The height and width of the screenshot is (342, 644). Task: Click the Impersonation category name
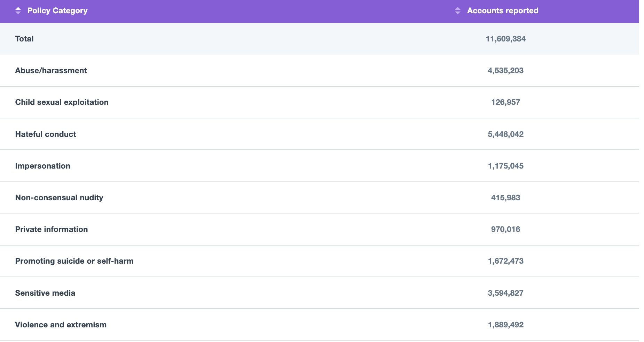pyautogui.click(x=42, y=166)
